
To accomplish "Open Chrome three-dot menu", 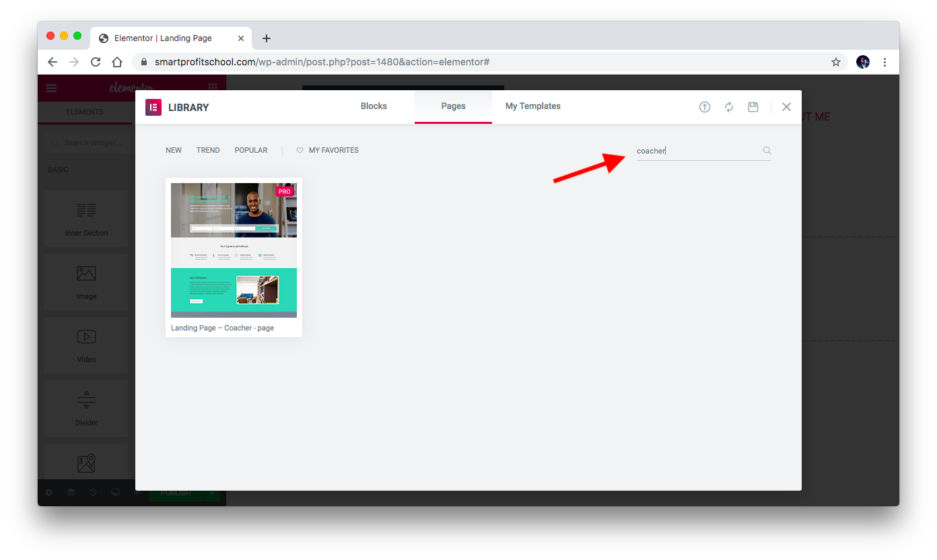I will (x=884, y=62).
